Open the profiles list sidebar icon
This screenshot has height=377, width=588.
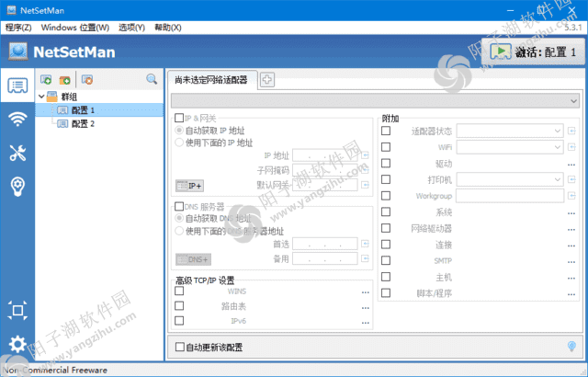click(x=17, y=86)
